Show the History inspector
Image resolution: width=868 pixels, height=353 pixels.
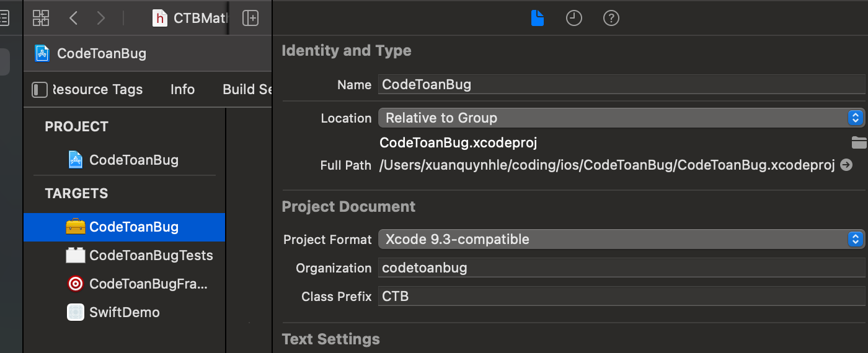(574, 18)
